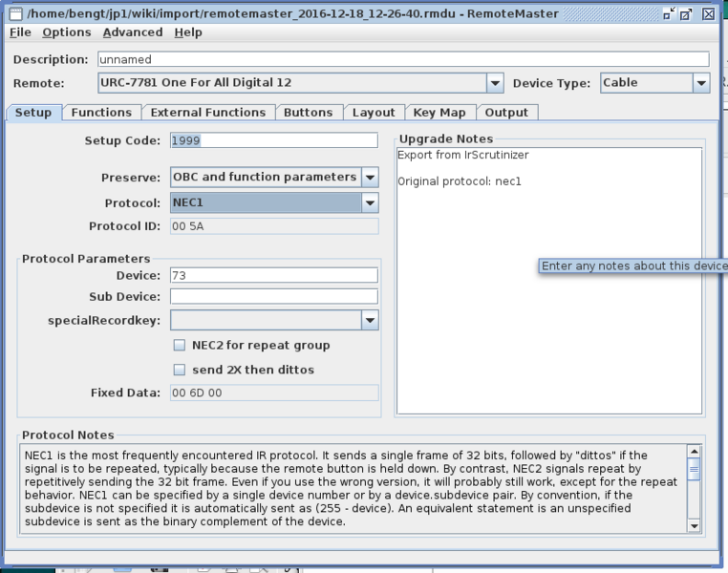
Task: Click inside the Upgrade Notes text area
Action: [549, 281]
